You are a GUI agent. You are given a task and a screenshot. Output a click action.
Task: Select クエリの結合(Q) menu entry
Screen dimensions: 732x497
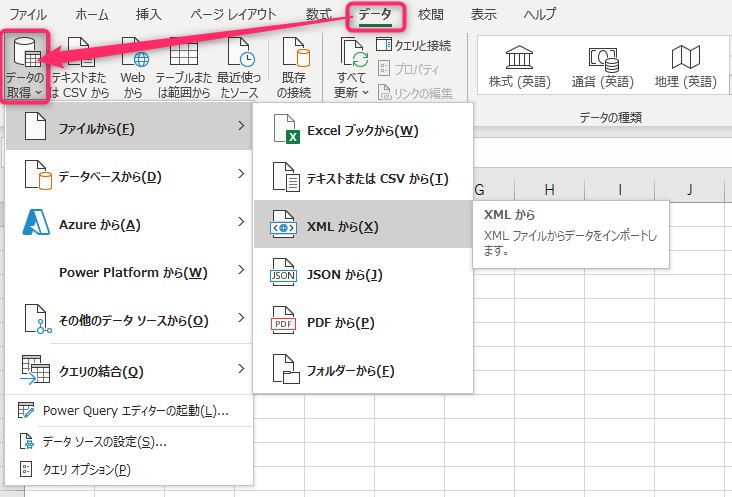click(129, 370)
